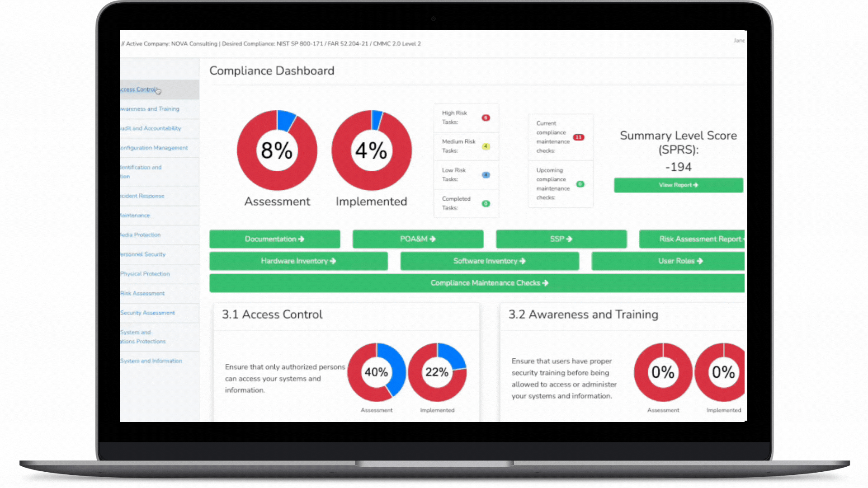The width and height of the screenshot is (868, 488).
Task: Expand the Risk Assessment sidebar item
Action: pyautogui.click(x=142, y=292)
